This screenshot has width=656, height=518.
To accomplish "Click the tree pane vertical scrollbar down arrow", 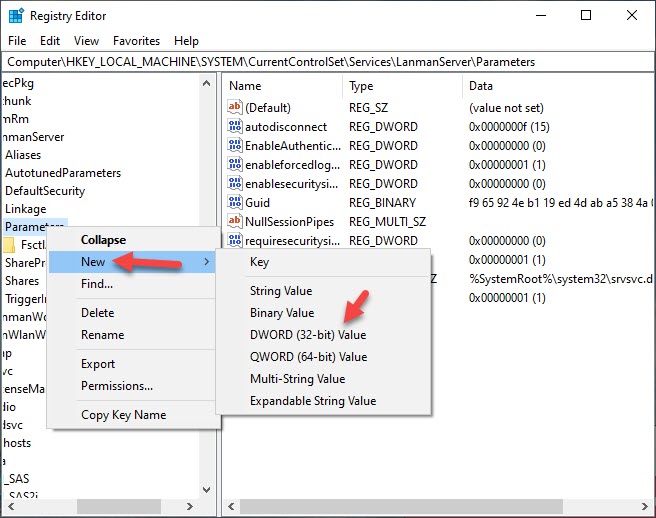I will pyautogui.click(x=207, y=492).
